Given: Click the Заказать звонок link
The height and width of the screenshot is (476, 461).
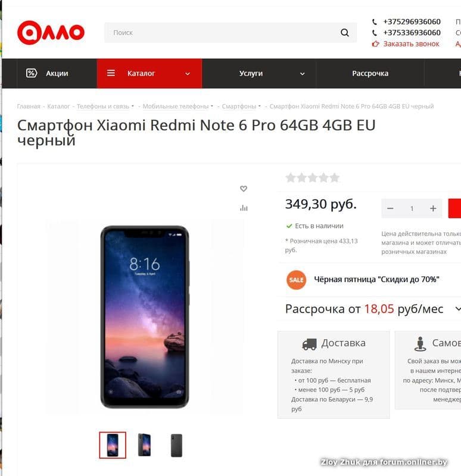Looking at the screenshot, I should pyautogui.click(x=411, y=44).
